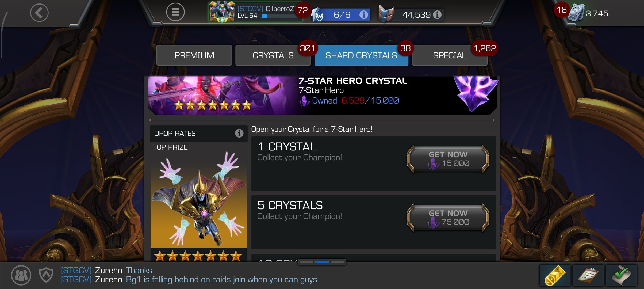Viewport: 644px width, 289px height.
Task: Open the green checkmark scroll icon
Action: pyautogui.click(x=621, y=276)
